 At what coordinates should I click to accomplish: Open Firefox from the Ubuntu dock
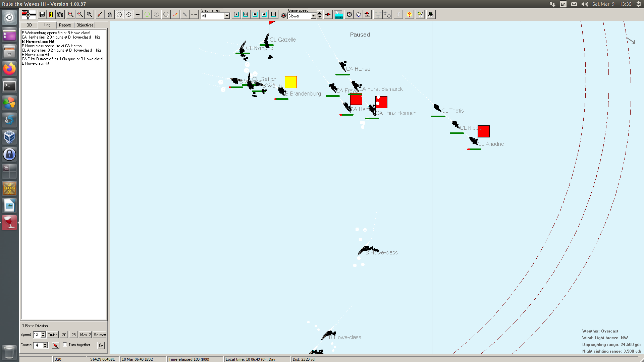(x=9, y=69)
